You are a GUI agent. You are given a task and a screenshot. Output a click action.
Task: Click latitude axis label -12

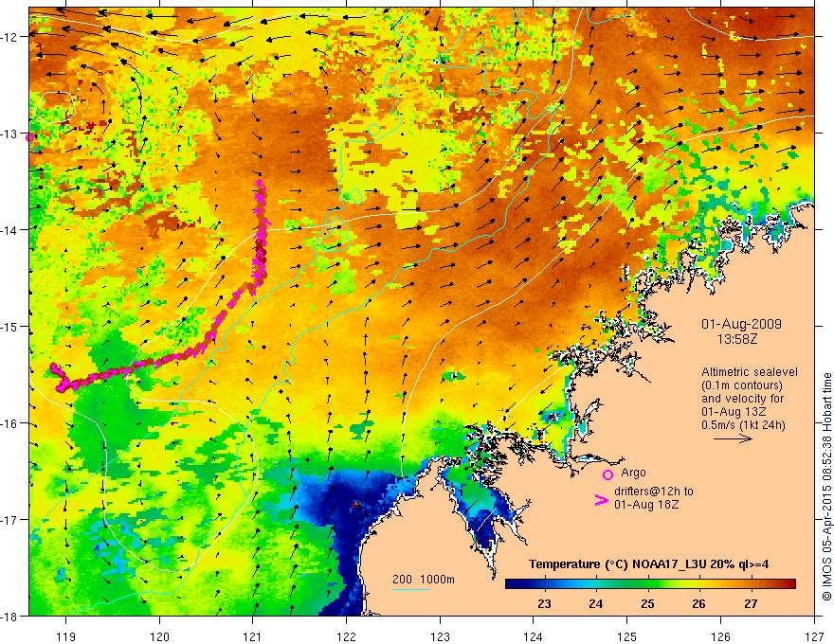9,37
